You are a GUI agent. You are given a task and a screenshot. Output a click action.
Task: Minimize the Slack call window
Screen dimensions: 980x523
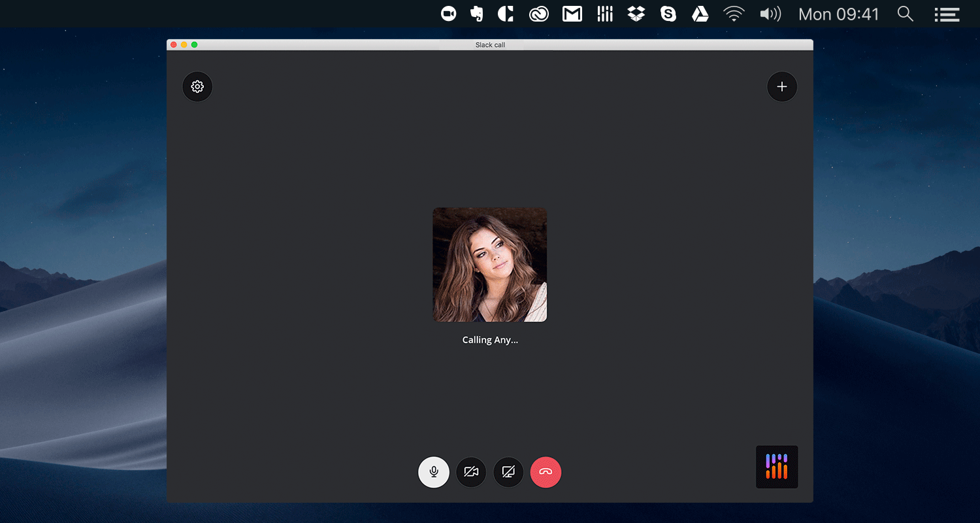[x=184, y=44]
